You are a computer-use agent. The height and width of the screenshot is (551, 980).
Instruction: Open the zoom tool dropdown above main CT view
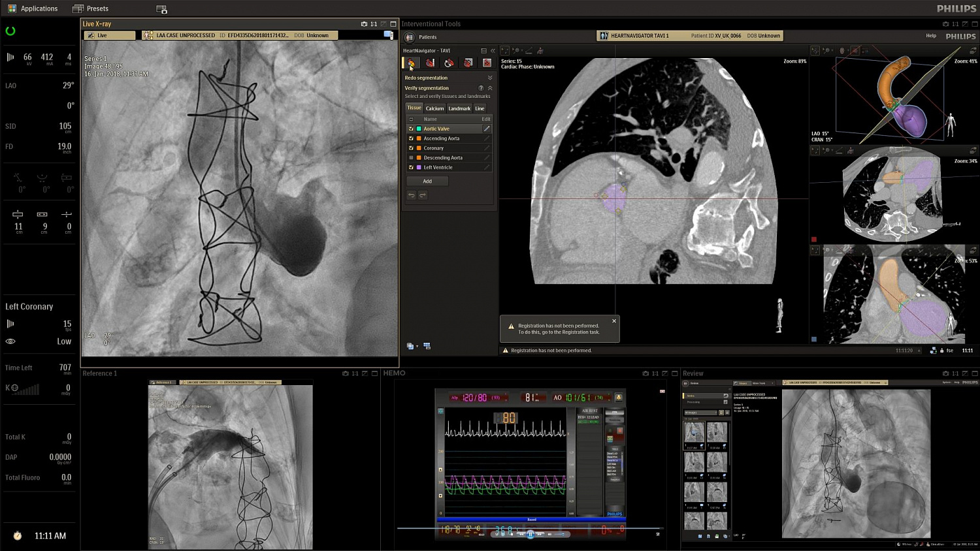521,50
